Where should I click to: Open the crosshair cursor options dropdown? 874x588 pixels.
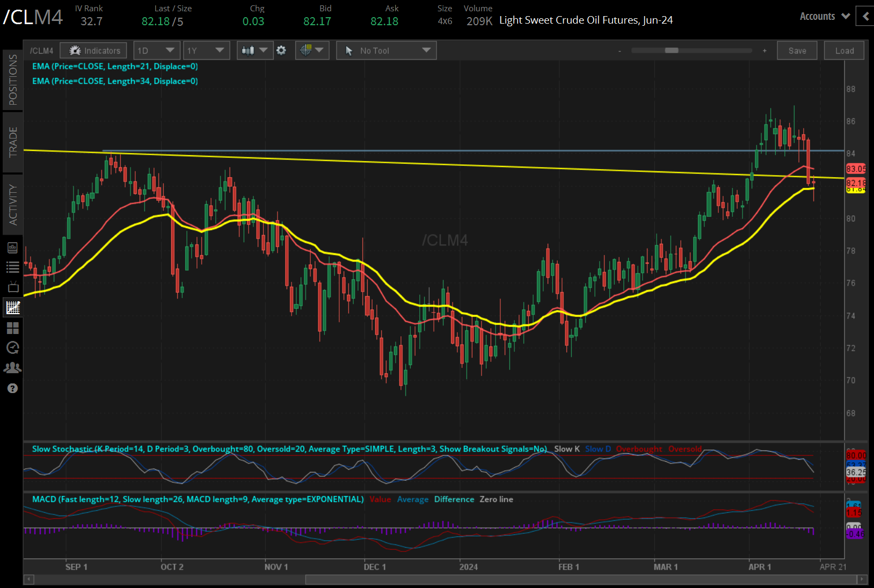pyautogui.click(x=312, y=50)
